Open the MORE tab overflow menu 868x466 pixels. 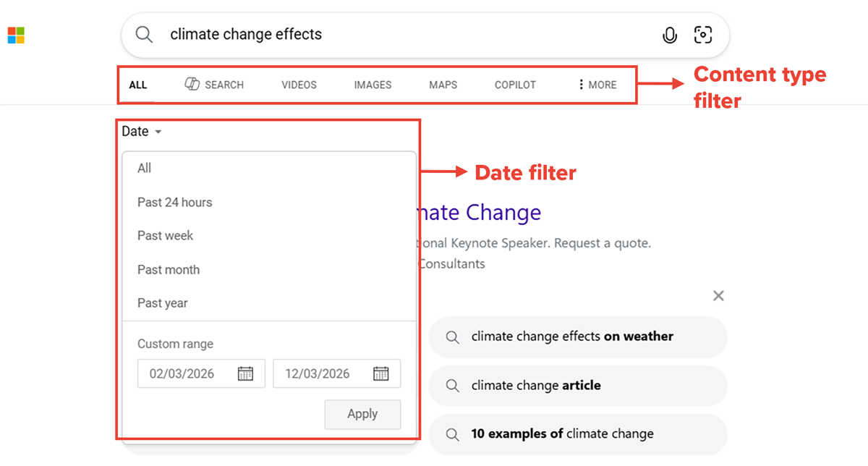coord(597,85)
